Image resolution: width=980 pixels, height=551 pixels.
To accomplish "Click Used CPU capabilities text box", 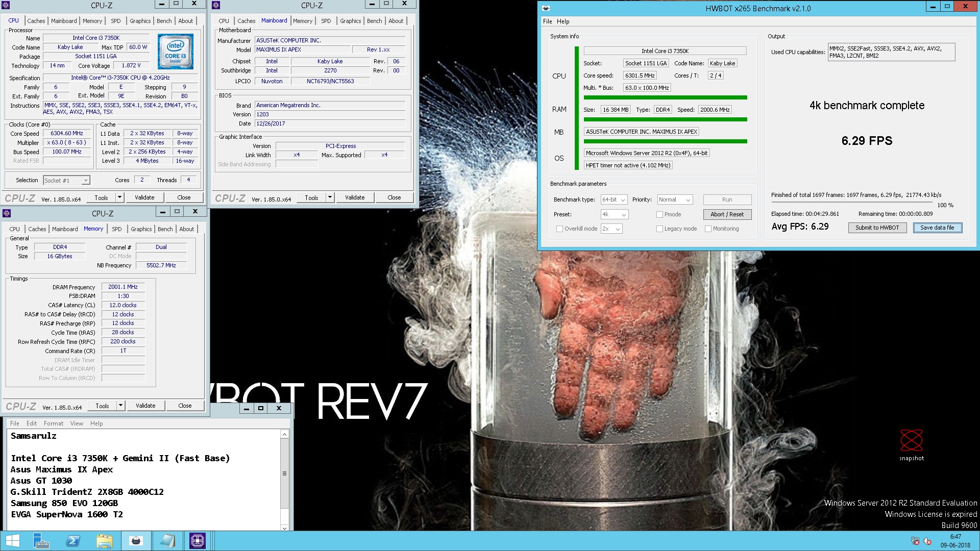I will [x=891, y=53].
